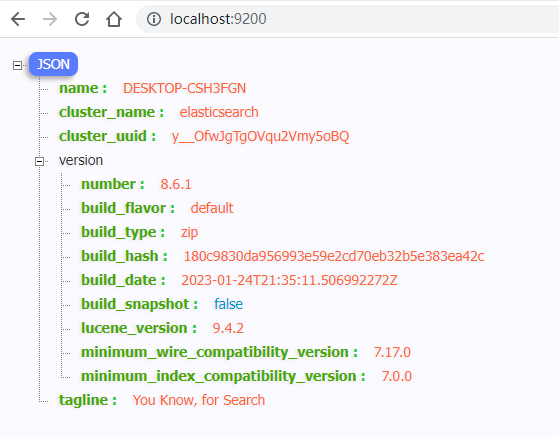Select value 7.17.0

(x=392, y=352)
